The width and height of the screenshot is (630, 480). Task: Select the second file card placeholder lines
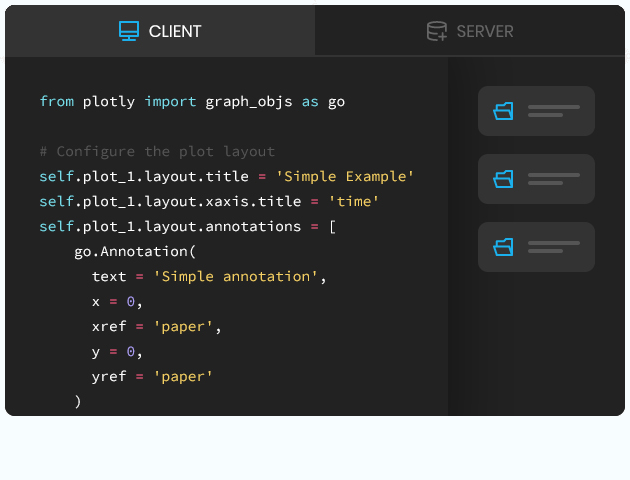[554, 179]
